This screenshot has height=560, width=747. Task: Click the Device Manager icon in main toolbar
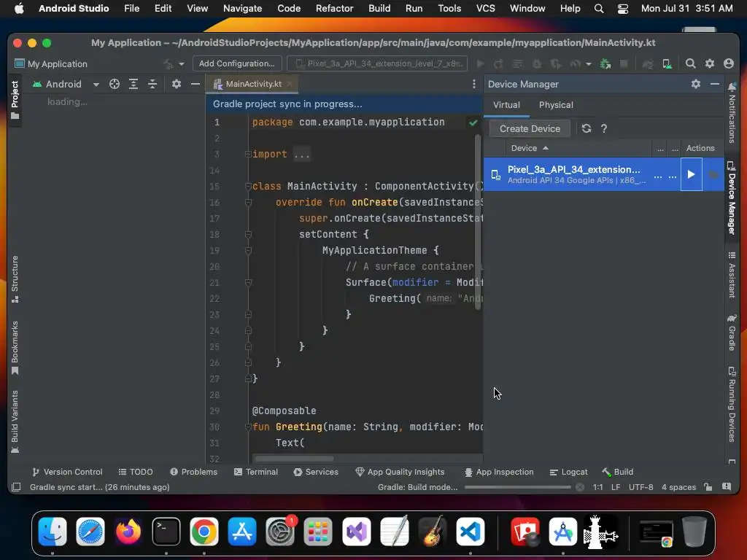point(667,63)
